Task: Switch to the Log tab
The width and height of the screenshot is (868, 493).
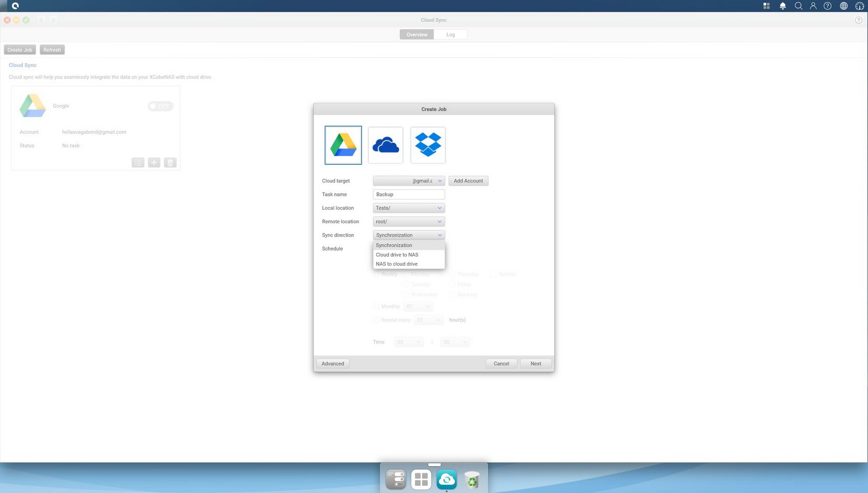Action: pyautogui.click(x=451, y=35)
